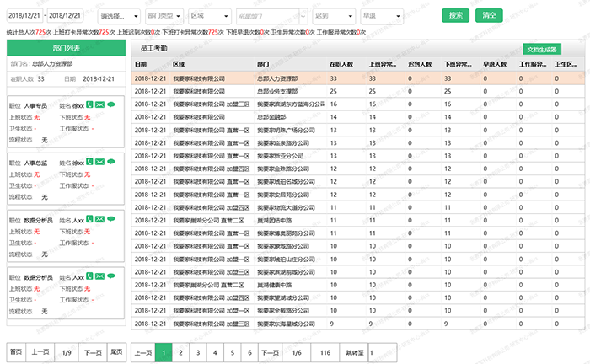590x364 pixels.
Task: Select the 巢湖健康中路 row
Action: (x=358, y=285)
